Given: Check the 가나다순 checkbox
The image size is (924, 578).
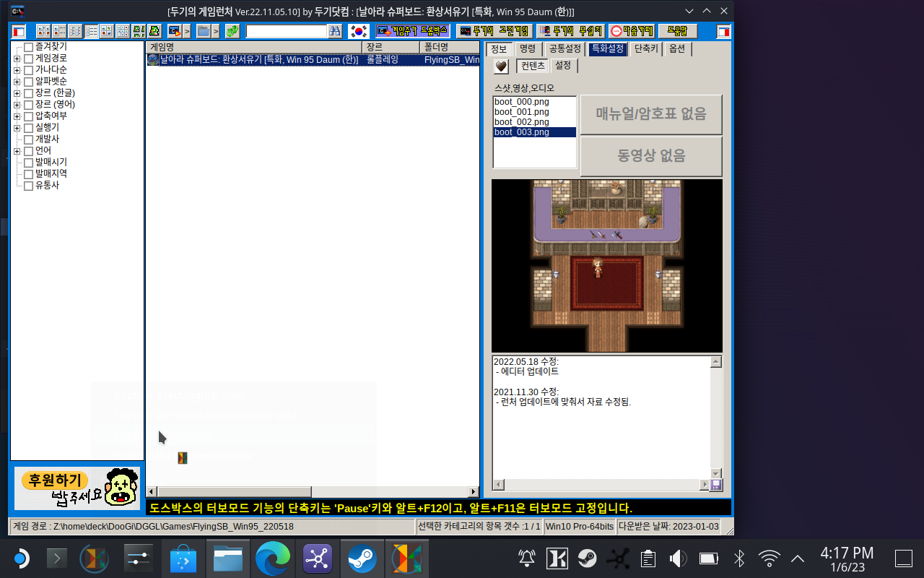Looking at the screenshot, I should (x=28, y=70).
